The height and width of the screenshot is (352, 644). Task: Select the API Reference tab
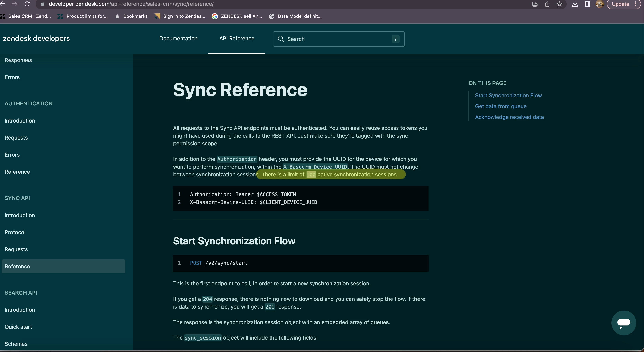[x=236, y=38]
